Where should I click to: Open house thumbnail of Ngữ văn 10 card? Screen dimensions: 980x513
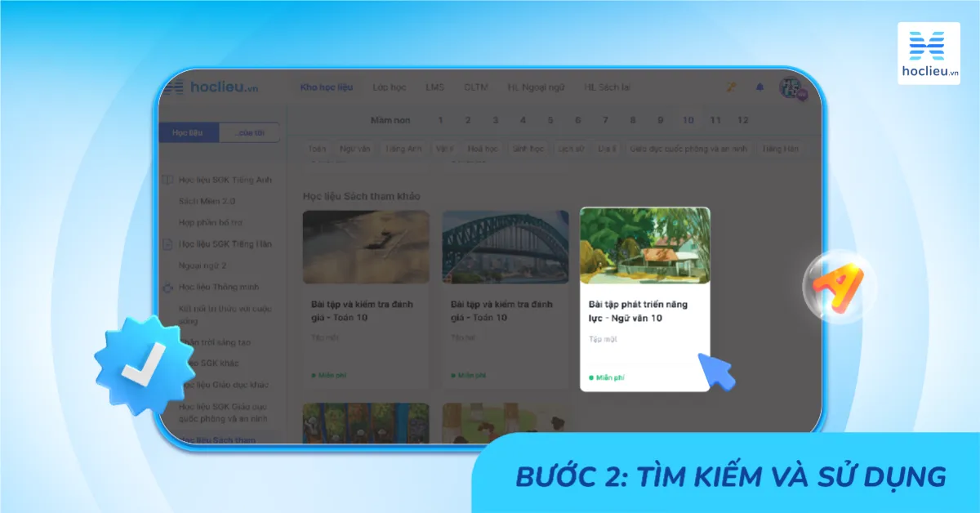point(645,246)
